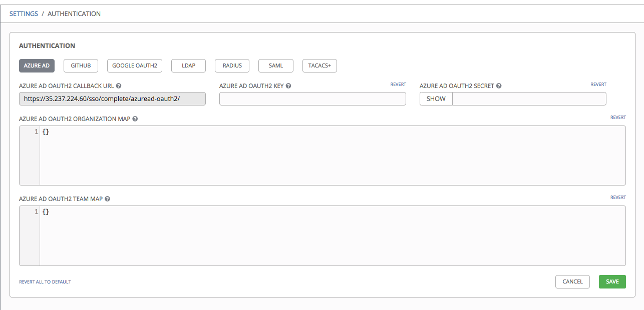View help for Azure AD OAuth2 Secret
Screen dimensions: 644x310
[x=499, y=85]
